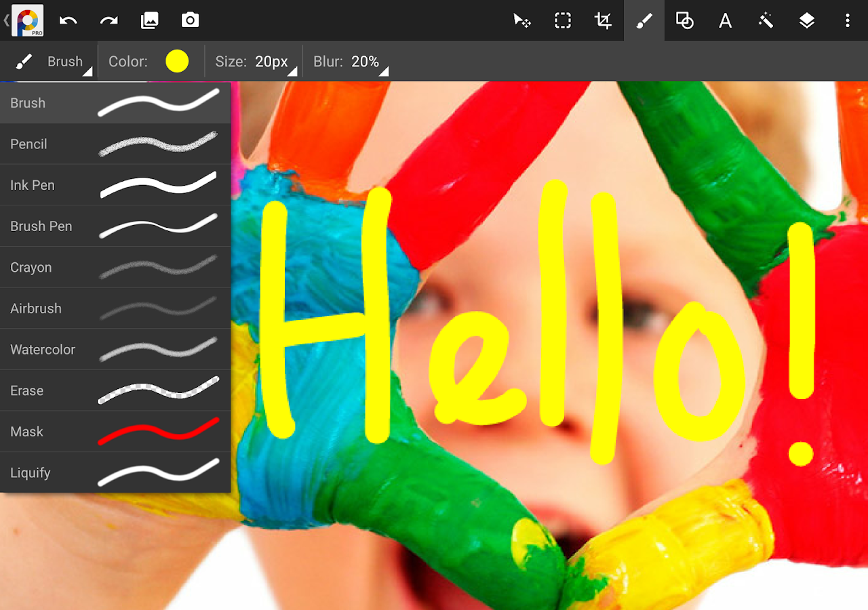
Task: Open the layers panel icon
Action: (x=806, y=20)
